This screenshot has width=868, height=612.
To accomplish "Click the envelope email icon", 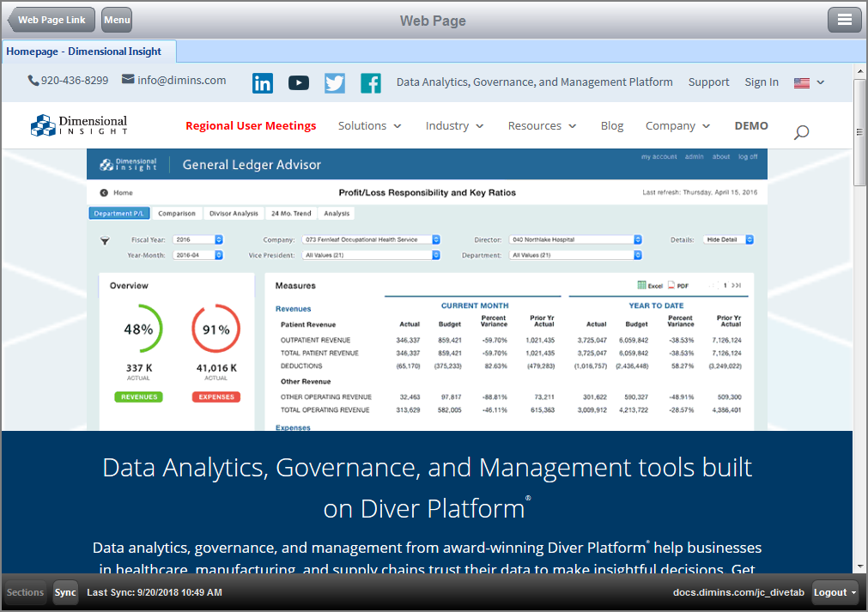I will (128, 80).
